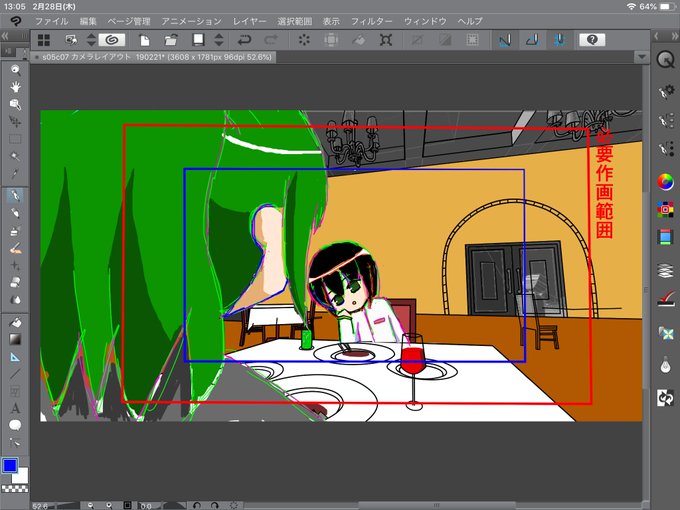Open the 表示 menu

(x=331, y=21)
